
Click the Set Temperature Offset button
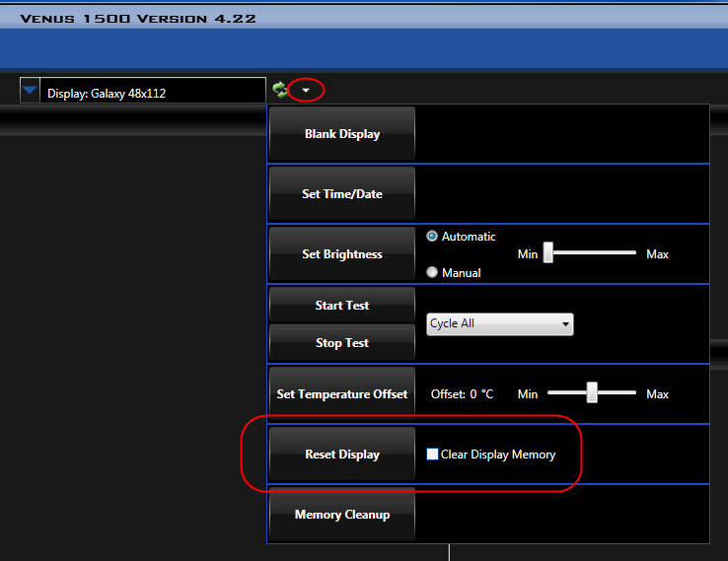click(341, 394)
